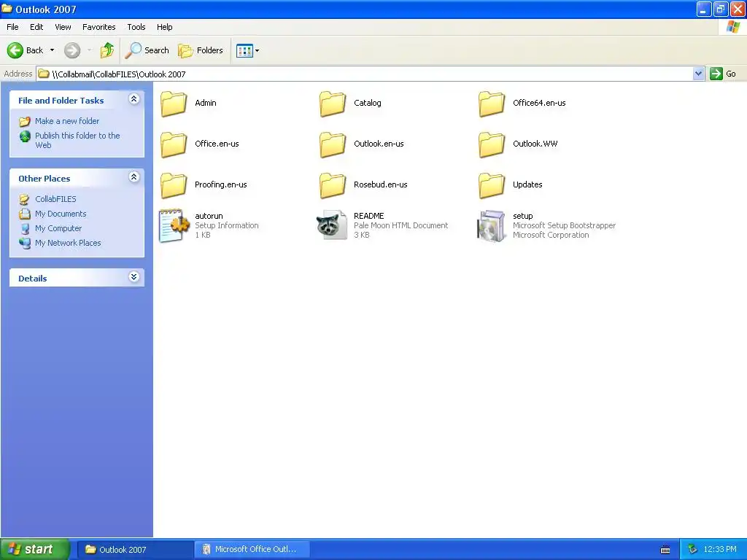Go up one folder level

(x=107, y=50)
